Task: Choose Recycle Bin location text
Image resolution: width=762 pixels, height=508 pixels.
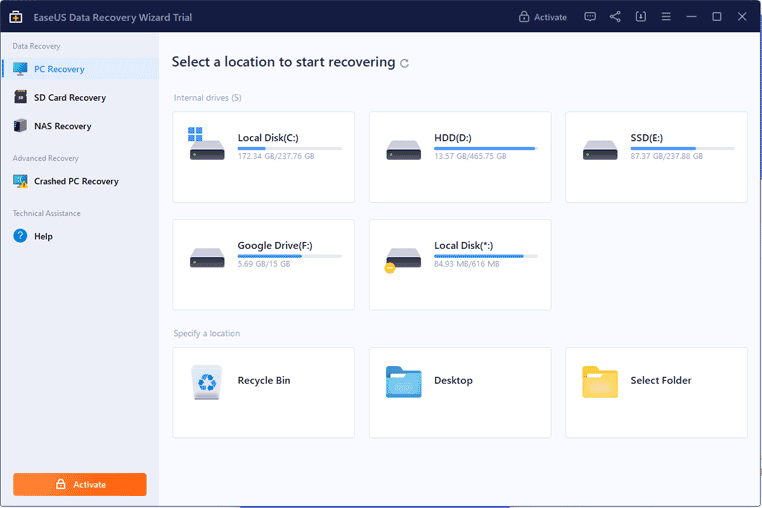Action: [264, 381]
